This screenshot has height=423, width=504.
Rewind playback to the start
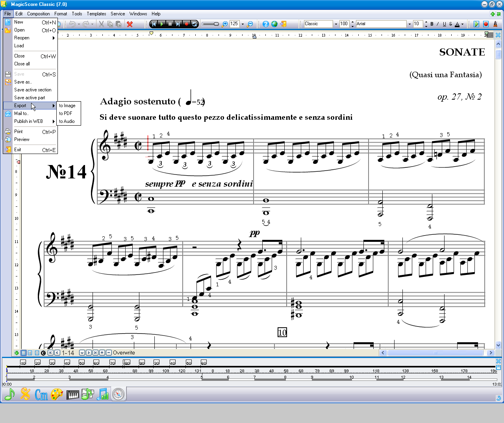click(x=154, y=24)
